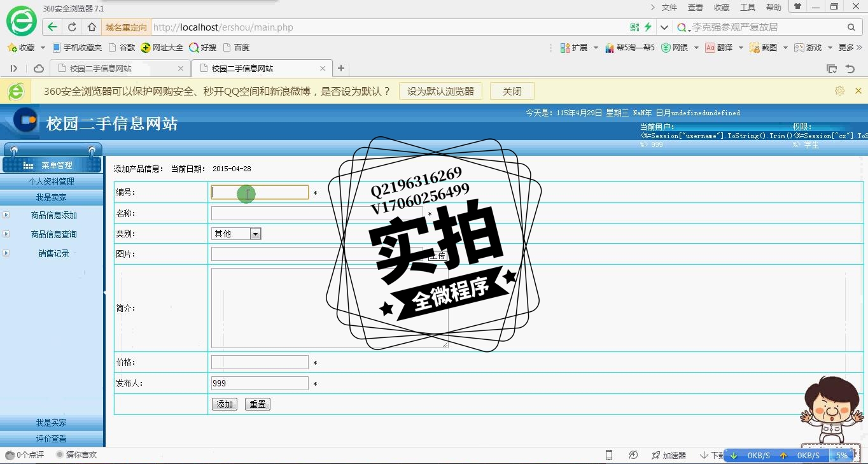Viewport: 868px width, 464px height.
Task: Open the 收藏 favorites star bookmark
Action: click(21, 48)
